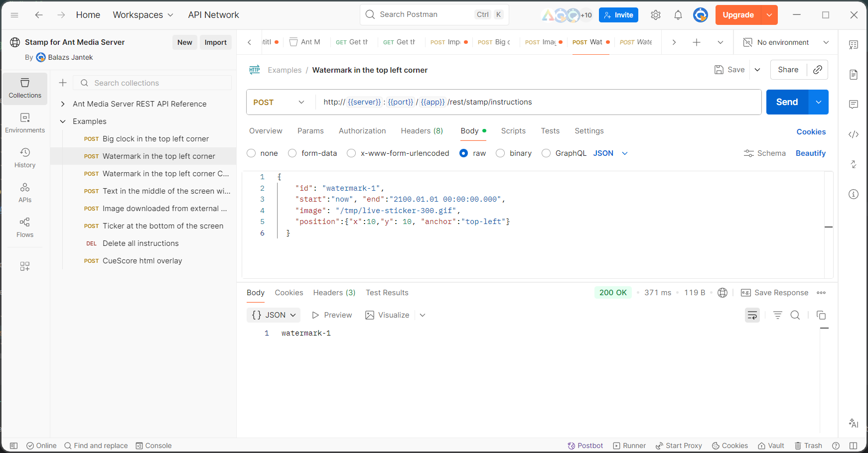This screenshot has width=868, height=453.
Task: Create a new collection with plus icon
Action: tap(63, 83)
